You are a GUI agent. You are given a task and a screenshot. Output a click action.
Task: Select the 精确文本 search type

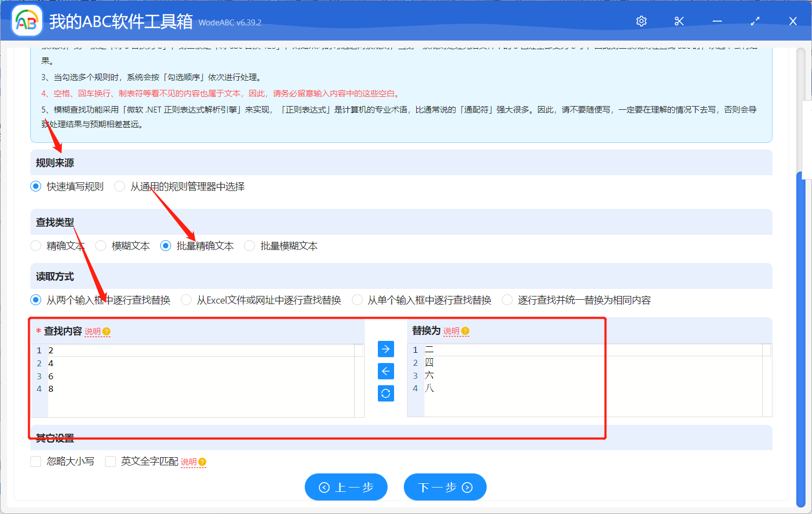pyautogui.click(x=36, y=246)
